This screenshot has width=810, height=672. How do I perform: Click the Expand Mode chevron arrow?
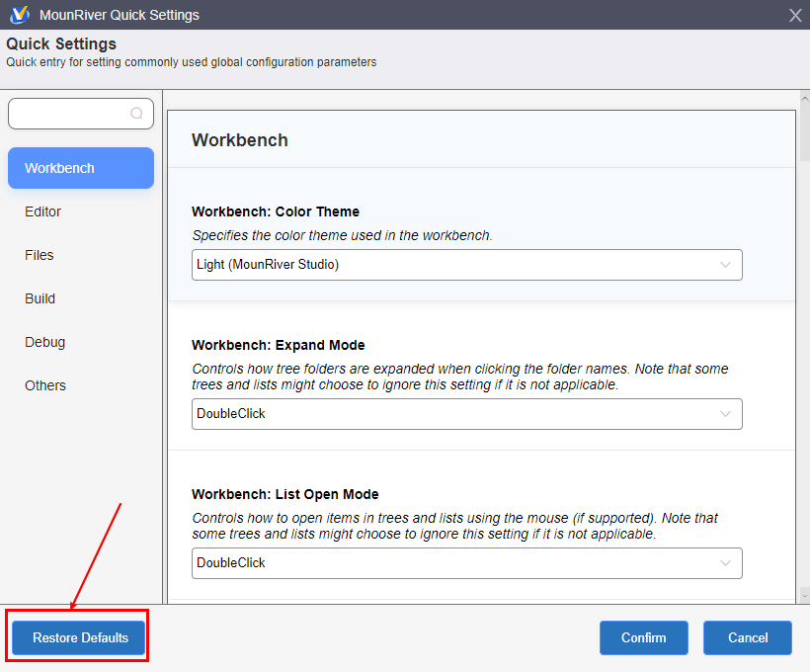(725, 413)
